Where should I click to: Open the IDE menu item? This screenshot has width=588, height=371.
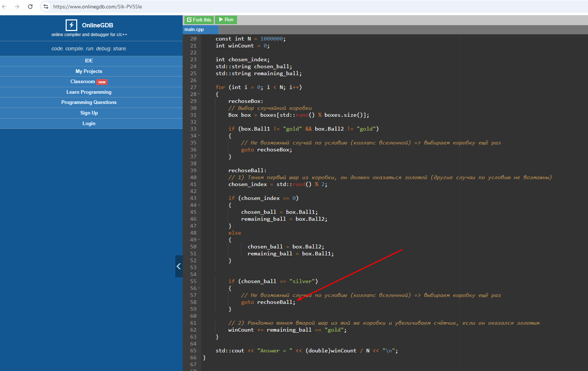pos(89,61)
